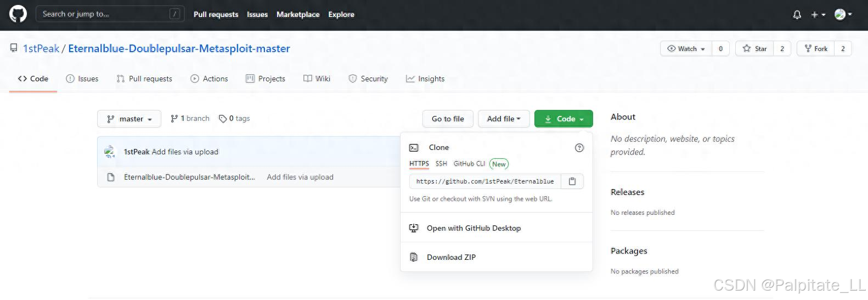Open the Wiki tab
This screenshot has width=868, height=300.
317,79
